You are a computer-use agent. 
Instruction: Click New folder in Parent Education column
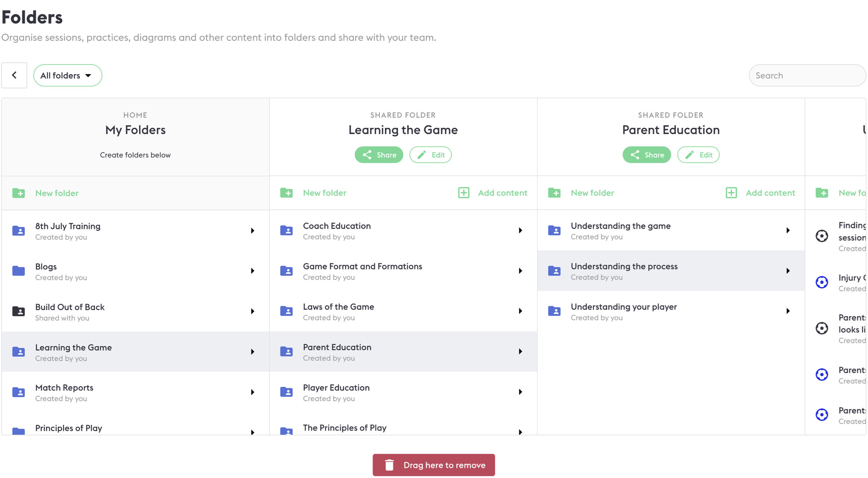(x=592, y=193)
